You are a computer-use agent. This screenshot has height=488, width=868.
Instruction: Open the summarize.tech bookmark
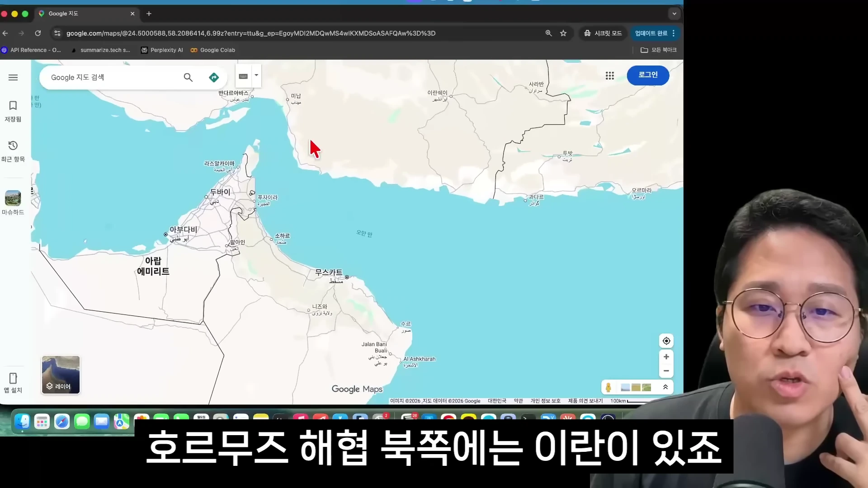coord(100,50)
